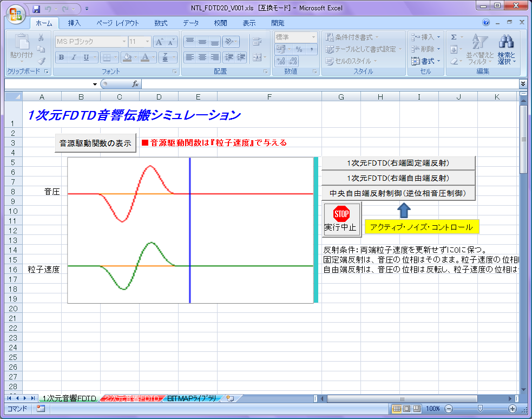Viewport: 532px width, 419px height.
Task: Click the Comma Style icon
Action: [x=311, y=50]
